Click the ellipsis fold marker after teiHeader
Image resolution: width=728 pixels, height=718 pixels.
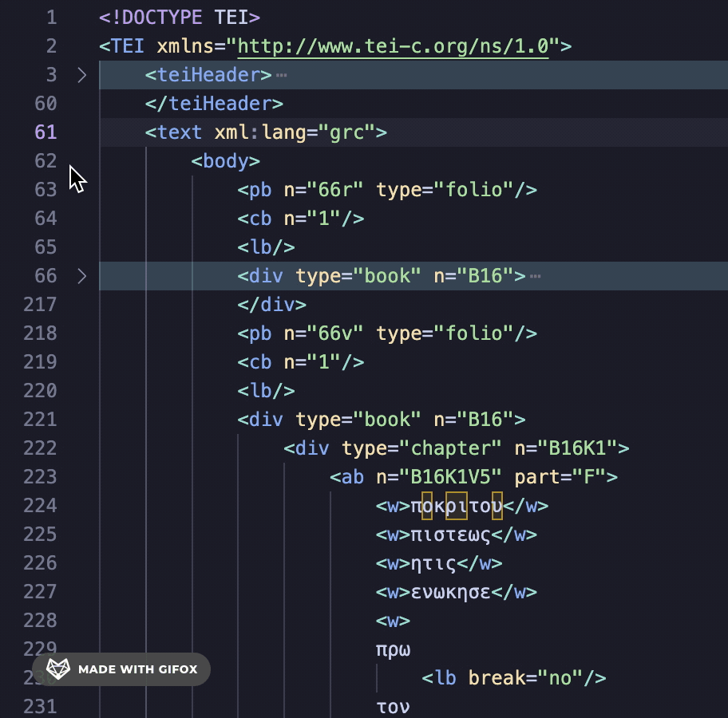click(x=280, y=76)
